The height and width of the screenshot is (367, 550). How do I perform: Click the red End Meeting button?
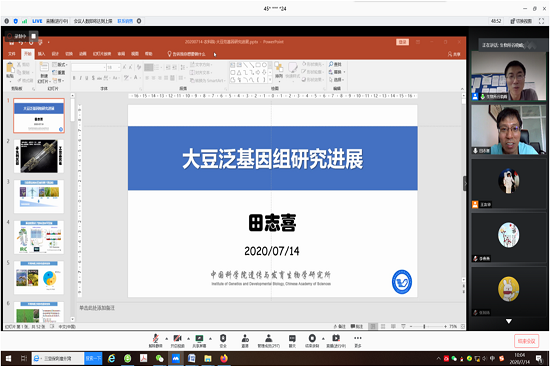[x=526, y=341]
